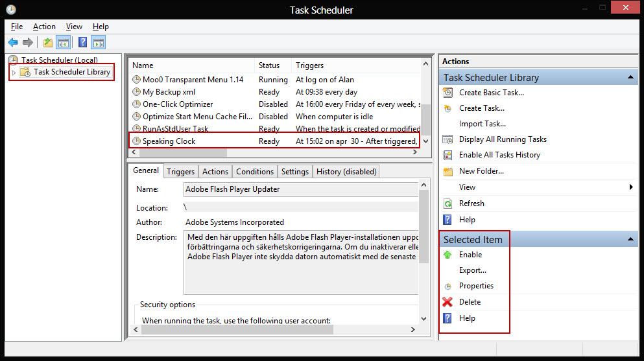The image size is (644, 361).
Task: Select the RunAsStdUser Task row
Action: tap(274, 129)
